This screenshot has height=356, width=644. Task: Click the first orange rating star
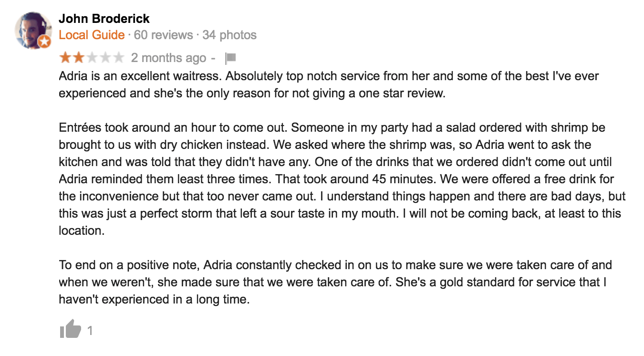pos(65,58)
